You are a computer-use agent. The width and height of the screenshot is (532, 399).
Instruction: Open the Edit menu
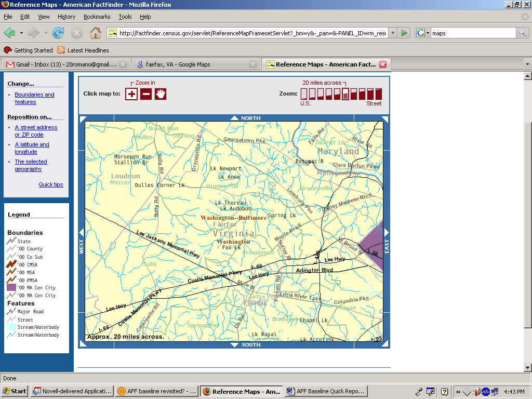click(x=25, y=17)
